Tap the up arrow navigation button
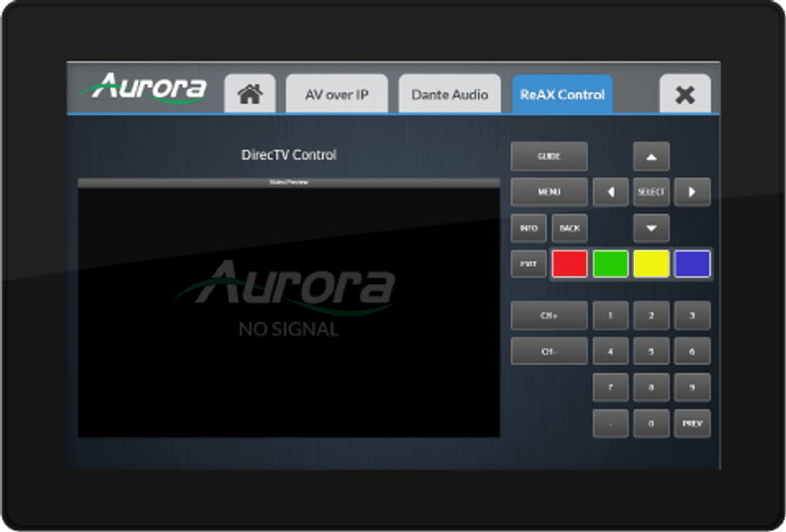Viewport: 786px width, 532px height. click(x=652, y=156)
